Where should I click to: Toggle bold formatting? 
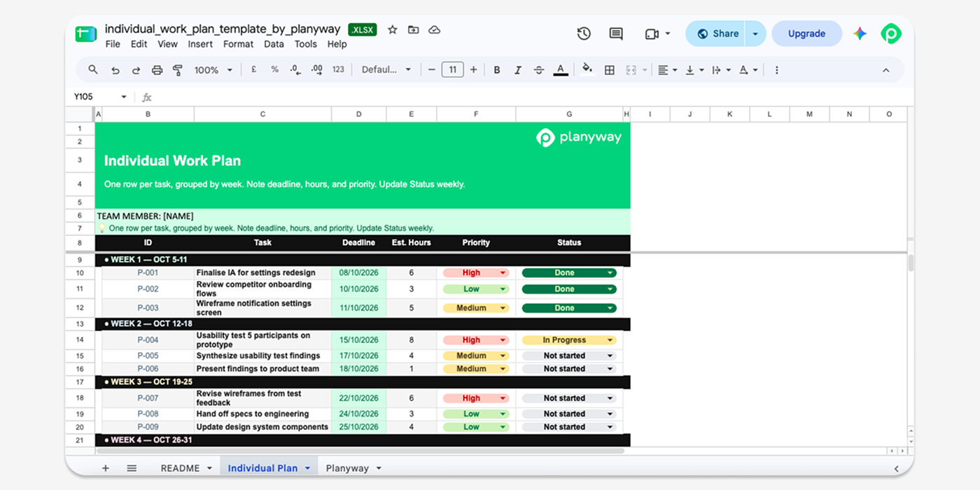tap(497, 70)
